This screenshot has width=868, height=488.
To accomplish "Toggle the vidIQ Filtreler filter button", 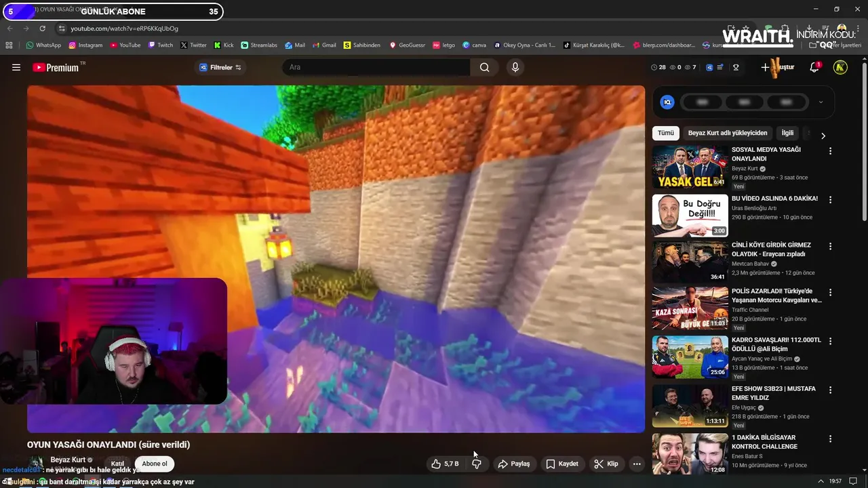I will click(x=220, y=67).
